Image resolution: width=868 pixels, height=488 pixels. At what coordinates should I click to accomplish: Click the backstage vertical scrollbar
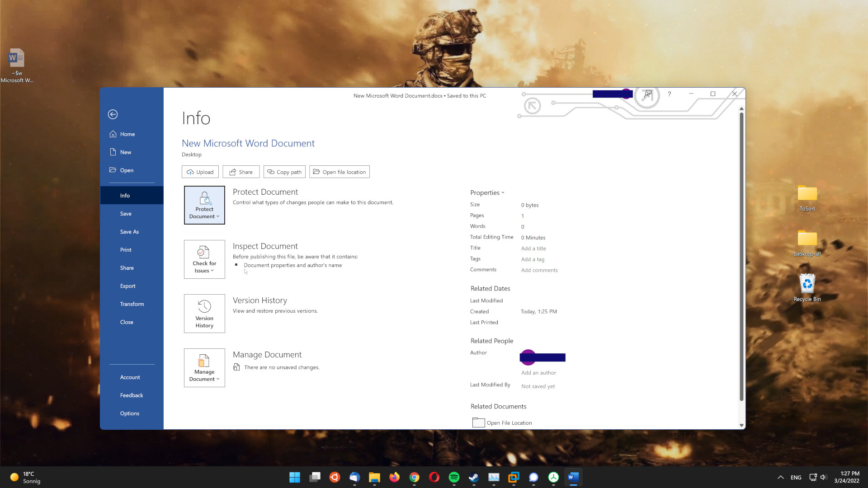pos(741,257)
